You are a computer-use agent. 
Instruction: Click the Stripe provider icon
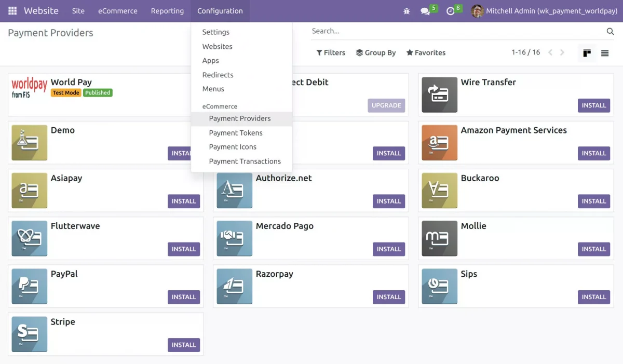tap(29, 334)
